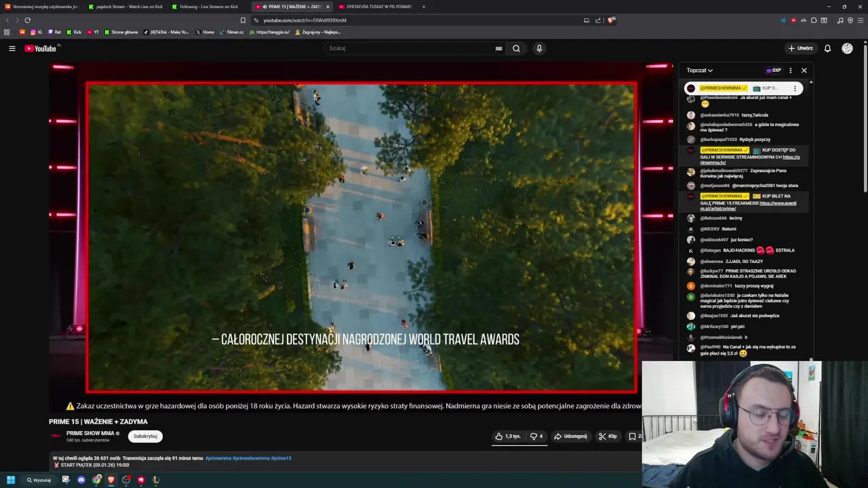The width and height of the screenshot is (868, 488).
Task: Open the Utwórz create button
Action: (x=800, y=48)
